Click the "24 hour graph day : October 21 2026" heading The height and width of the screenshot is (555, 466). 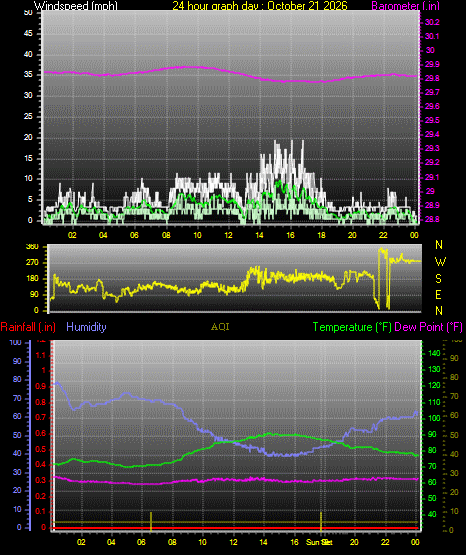[260, 6]
